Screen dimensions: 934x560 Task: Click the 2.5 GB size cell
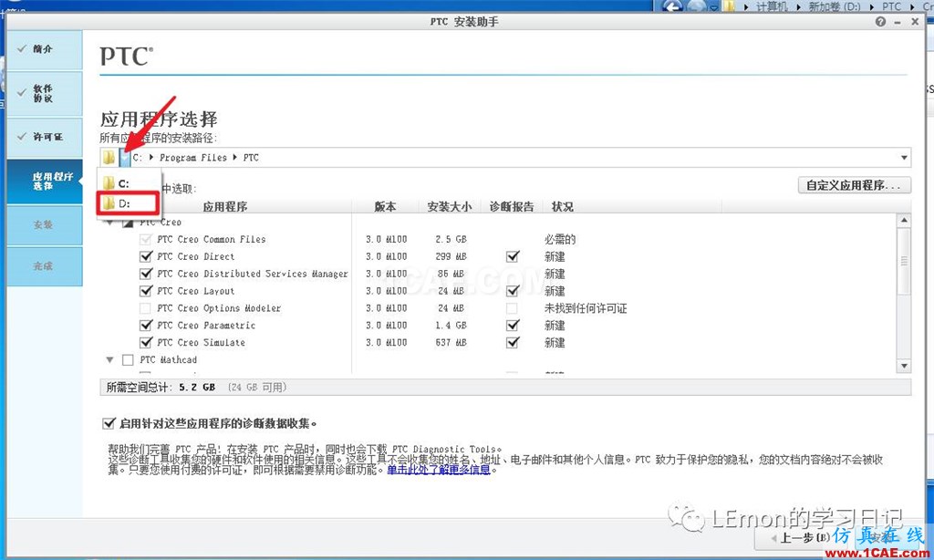(451, 240)
